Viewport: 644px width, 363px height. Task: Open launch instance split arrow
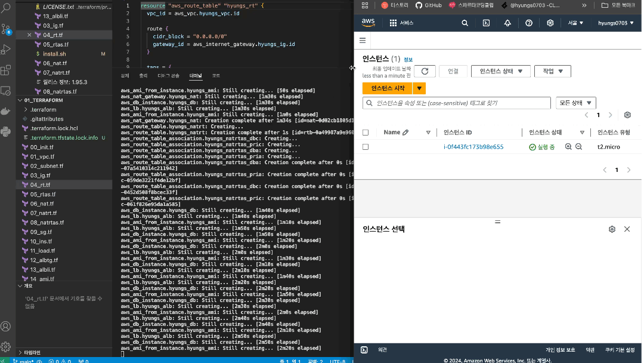419,88
